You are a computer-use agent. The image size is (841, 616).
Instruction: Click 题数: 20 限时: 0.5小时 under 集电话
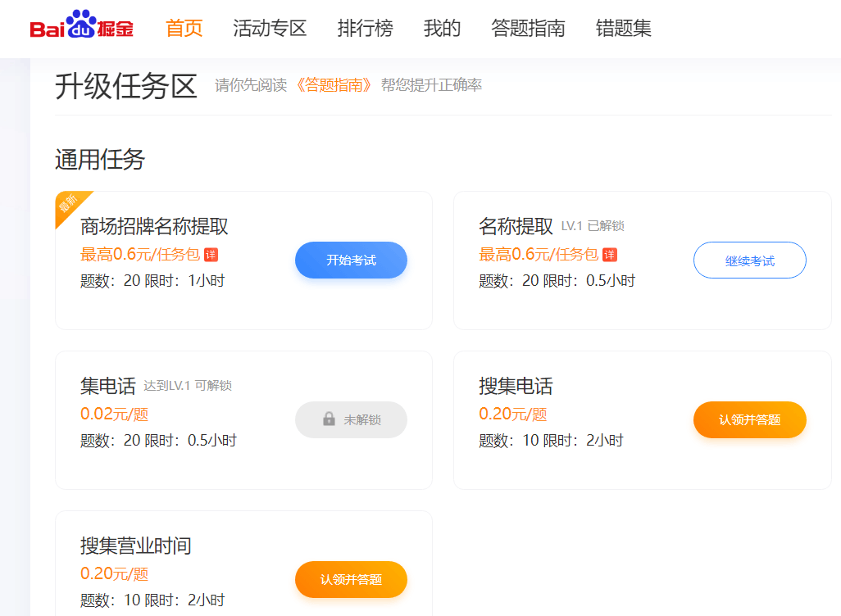coord(158,441)
